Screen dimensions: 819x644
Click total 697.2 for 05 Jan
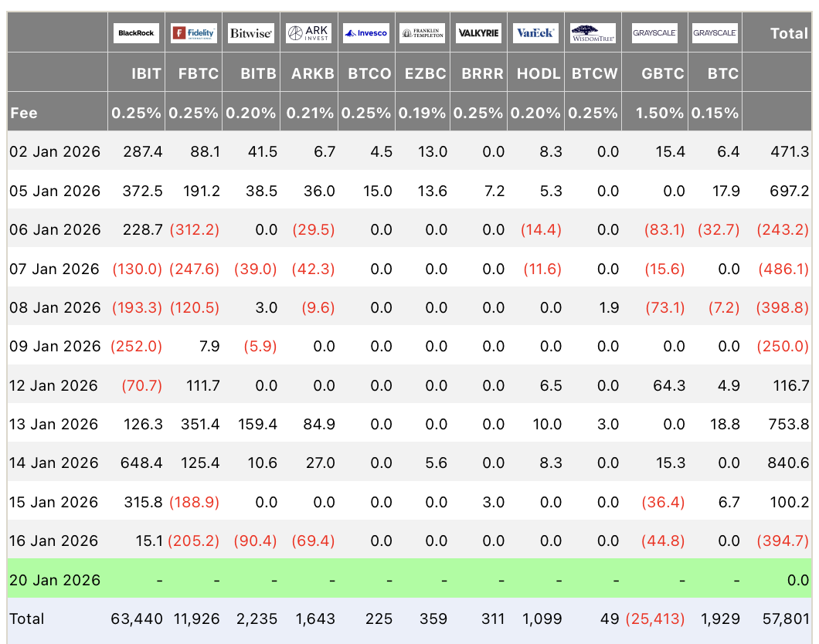coord(789,191)
